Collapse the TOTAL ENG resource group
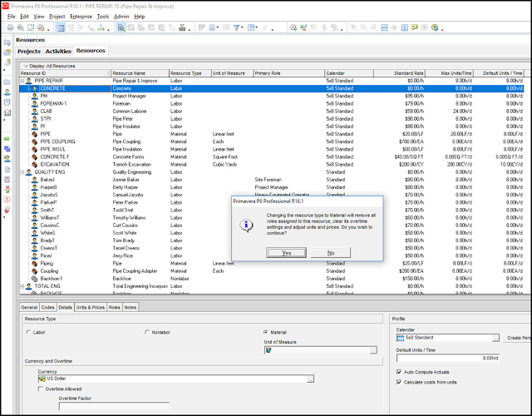 22,286
